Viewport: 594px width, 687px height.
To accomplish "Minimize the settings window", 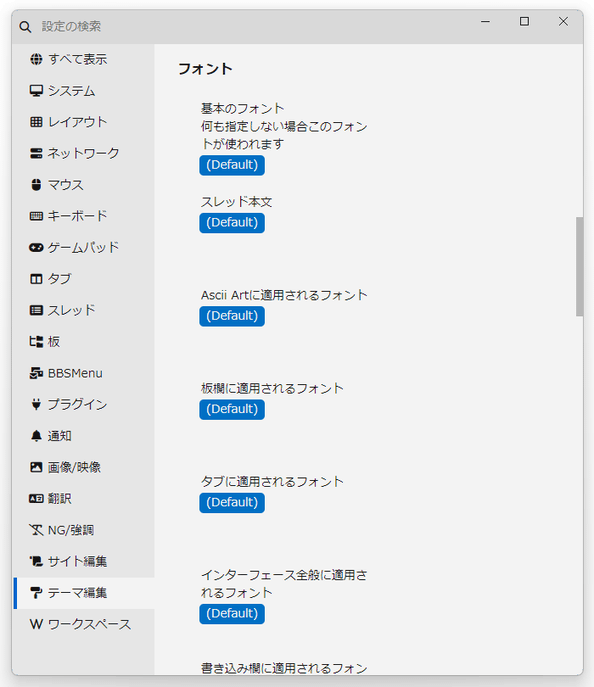I will coord(485,21).
